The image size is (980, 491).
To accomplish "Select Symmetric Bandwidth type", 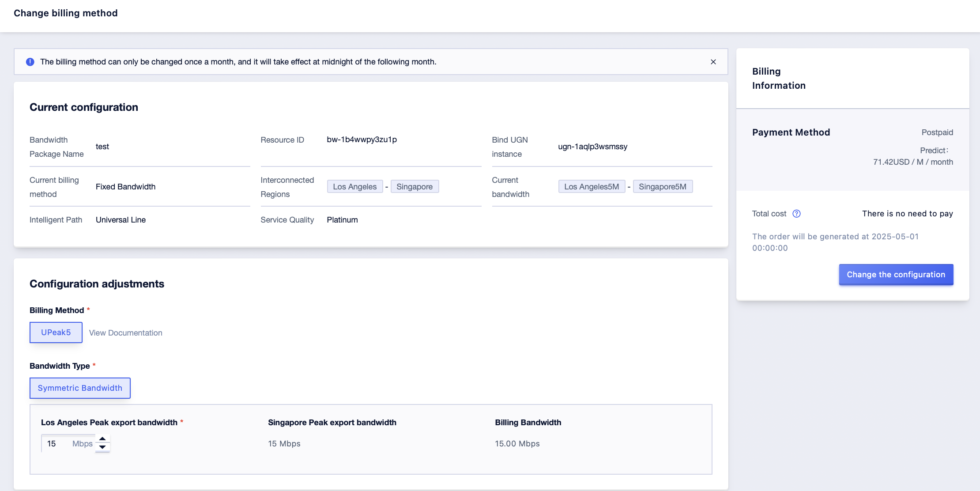I will point(80,388).
